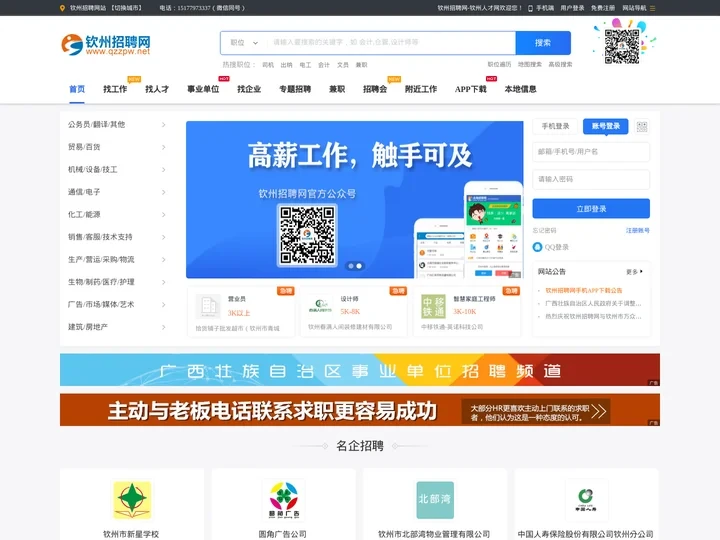Image resolution: width=720 pixels, height=540 pixels.
Task: Focus the 邮箱/手机号/用户名 input
Action: click(591, 152)
